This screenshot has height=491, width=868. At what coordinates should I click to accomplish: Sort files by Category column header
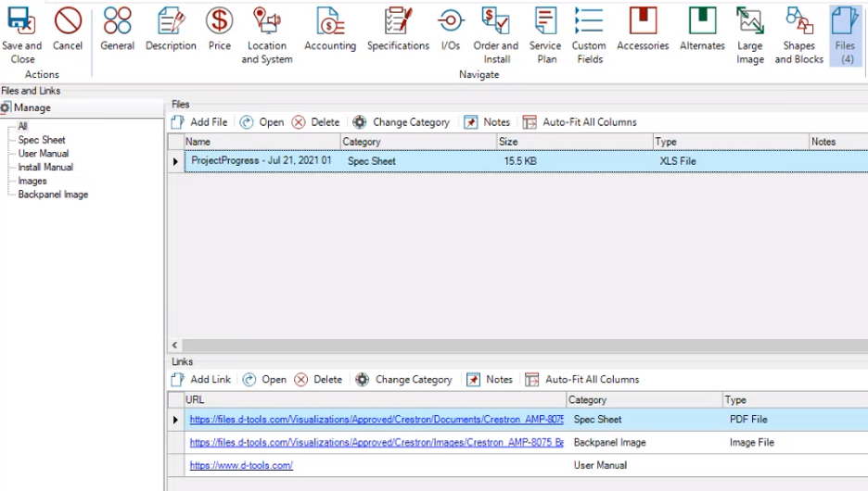418,142
